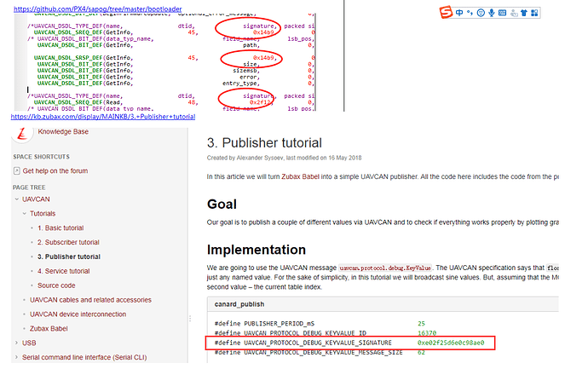Open the Sogou toolbox grid icon
The width and height of the screenshot is (588, 369).
coord(534,13)
